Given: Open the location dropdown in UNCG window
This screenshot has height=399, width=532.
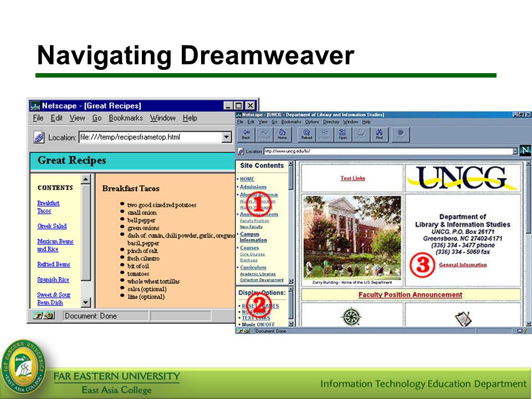Looking at the screenshot, I should tap(515, 151).
